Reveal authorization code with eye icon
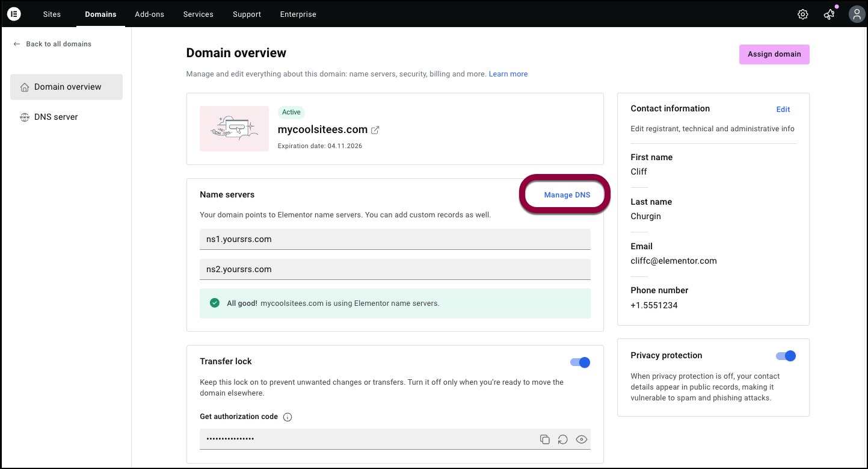This screenshot has width=868, height=469. coord(581,439)
